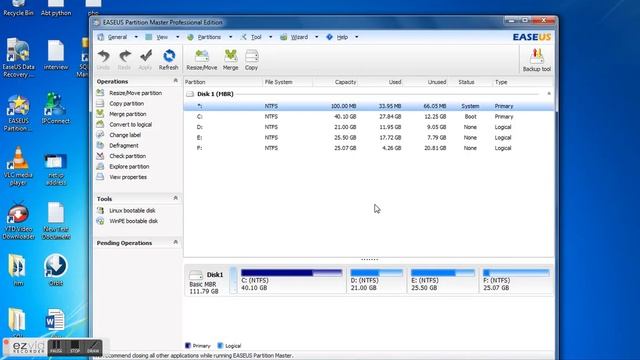Collapse the Tools panel
The image size is (640, 360).
click(176, 198)
